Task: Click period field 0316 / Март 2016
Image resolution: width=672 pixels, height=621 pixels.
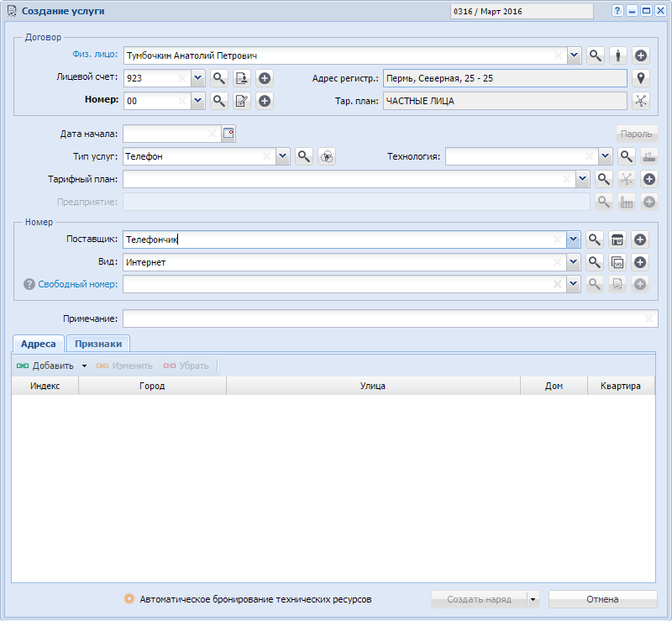Action: coord(522,12)
